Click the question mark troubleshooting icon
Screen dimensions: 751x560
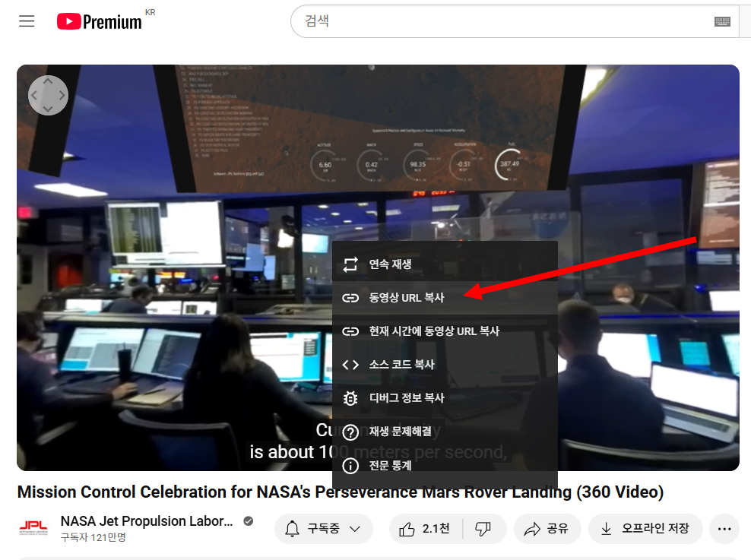point(350,432)
